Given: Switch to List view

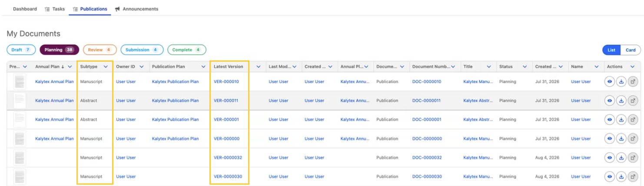Looking at the screenshot, I should (611, 50).
